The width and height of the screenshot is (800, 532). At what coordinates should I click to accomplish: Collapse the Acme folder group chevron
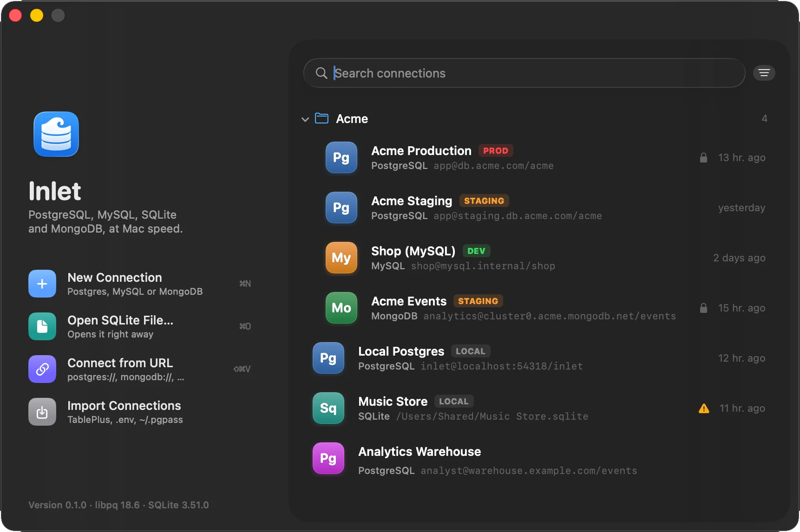pyautogui.click(x=305, y=119)
